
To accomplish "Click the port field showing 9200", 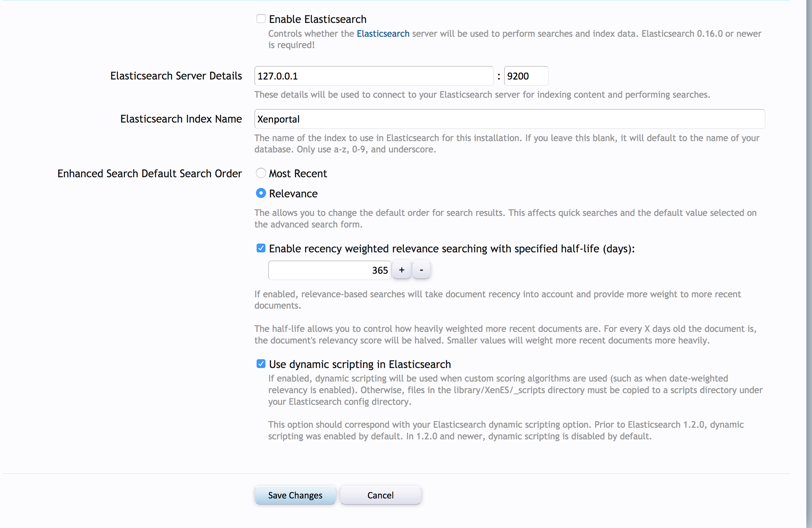I will pos(526,76).
